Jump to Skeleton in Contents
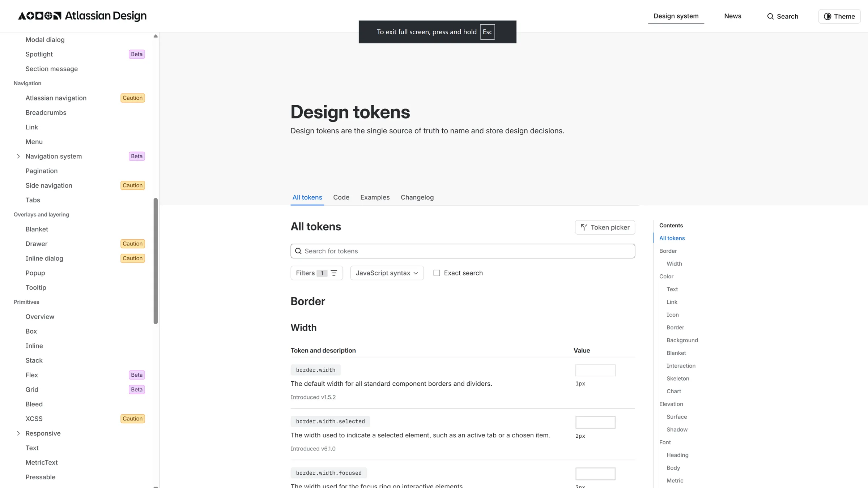Screen dimensions: 868x488 coord(678,378)
